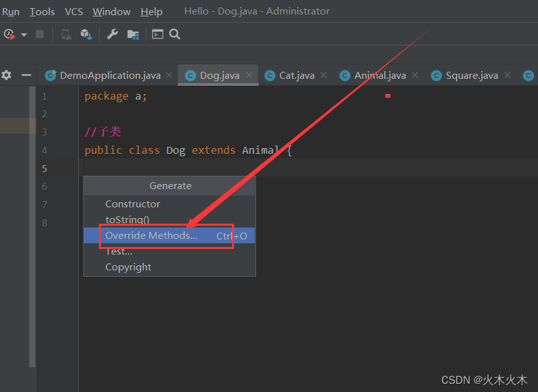Open the Tools menu
538x392 pixels.
pyautogui.click(x=42, y=12)
